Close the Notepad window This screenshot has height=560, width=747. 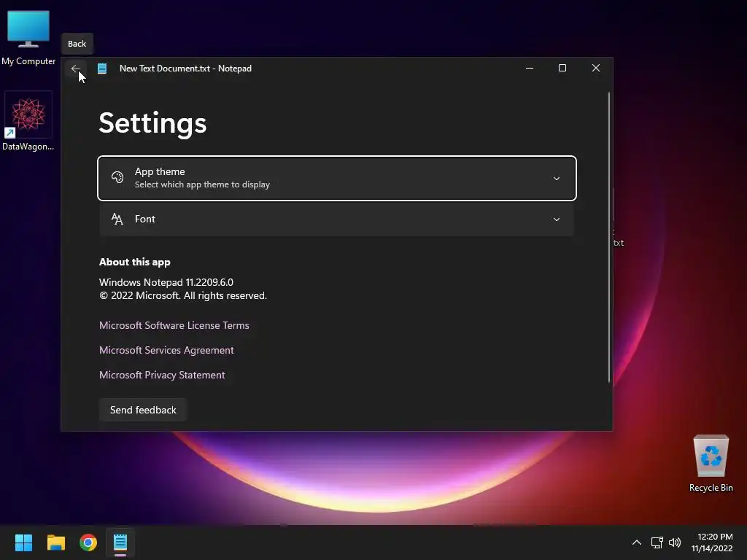click(x=595, y=68)
